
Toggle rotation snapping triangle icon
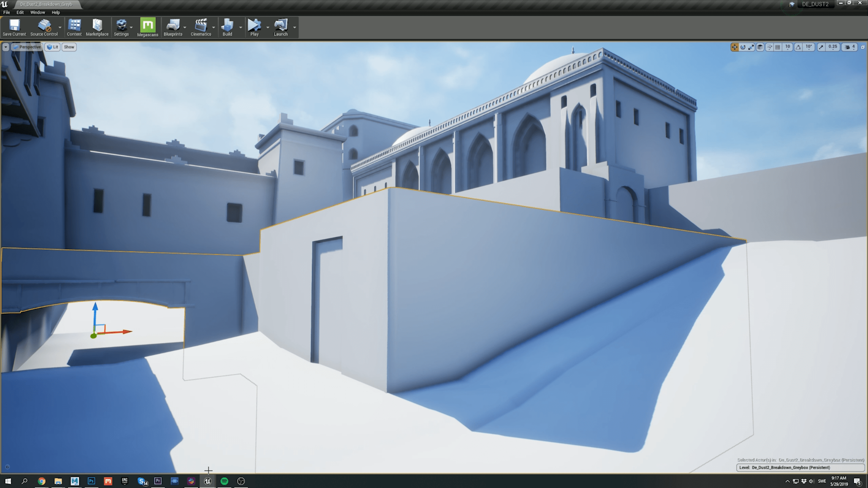[798, 47]
